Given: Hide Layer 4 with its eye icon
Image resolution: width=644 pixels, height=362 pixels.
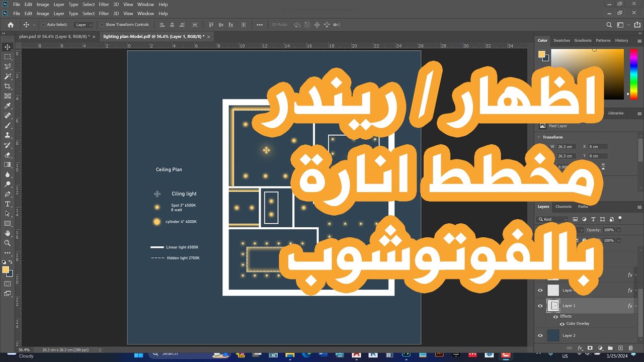Looking at the screenshot, I should coord(540,290).
